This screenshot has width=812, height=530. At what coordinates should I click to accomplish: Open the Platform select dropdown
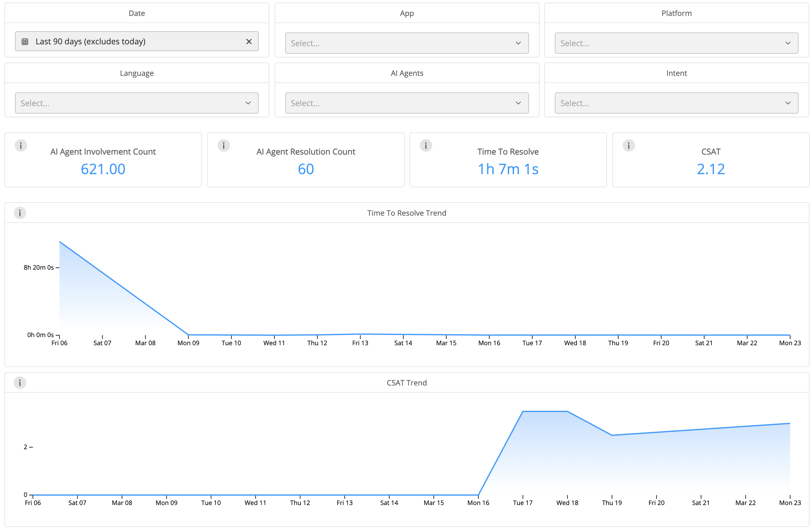pyautogui.click(x=676, y=43)
